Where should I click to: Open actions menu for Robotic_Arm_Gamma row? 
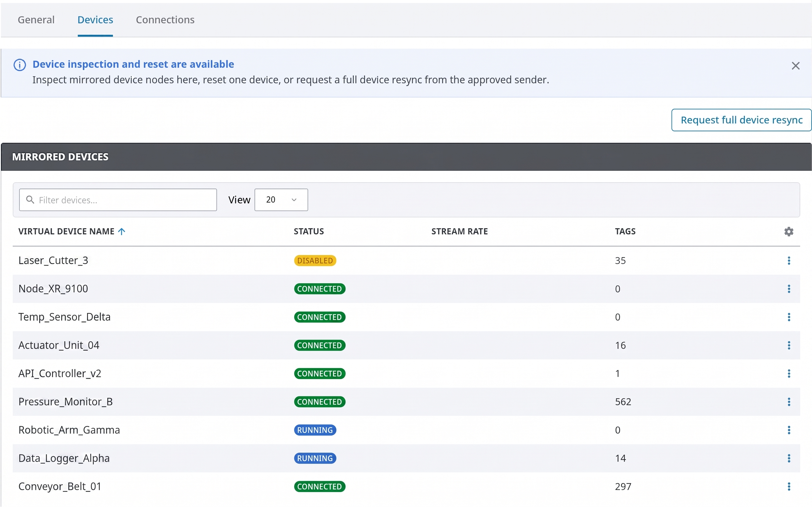(x=788, y=430)
